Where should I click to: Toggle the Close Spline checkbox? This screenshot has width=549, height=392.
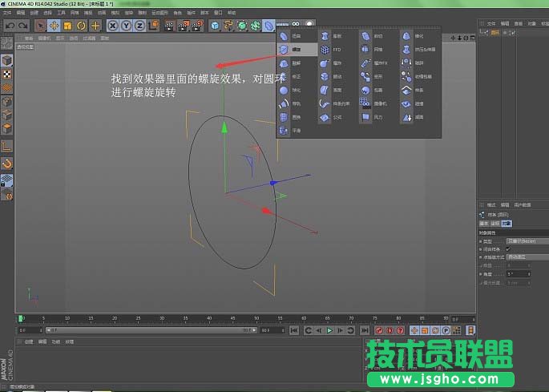coord(508,249)
